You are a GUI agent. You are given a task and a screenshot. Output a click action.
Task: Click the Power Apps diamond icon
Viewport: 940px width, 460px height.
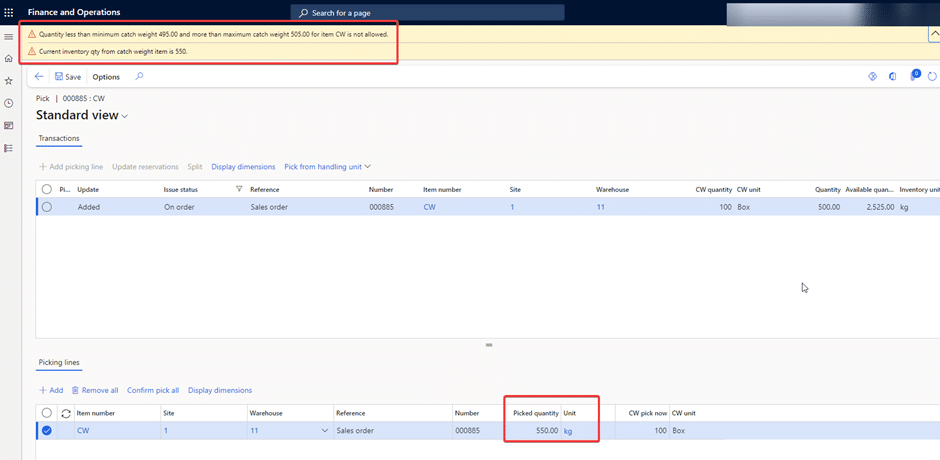tap(873, 76)
